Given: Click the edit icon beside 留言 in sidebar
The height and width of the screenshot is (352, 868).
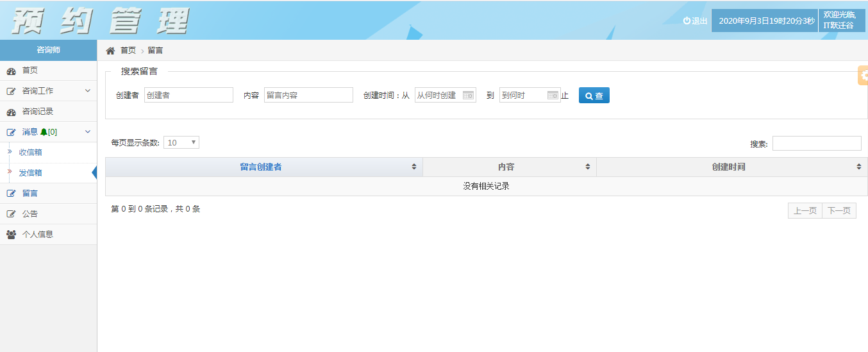Looking at the screenshot, I should pos(11,193).
